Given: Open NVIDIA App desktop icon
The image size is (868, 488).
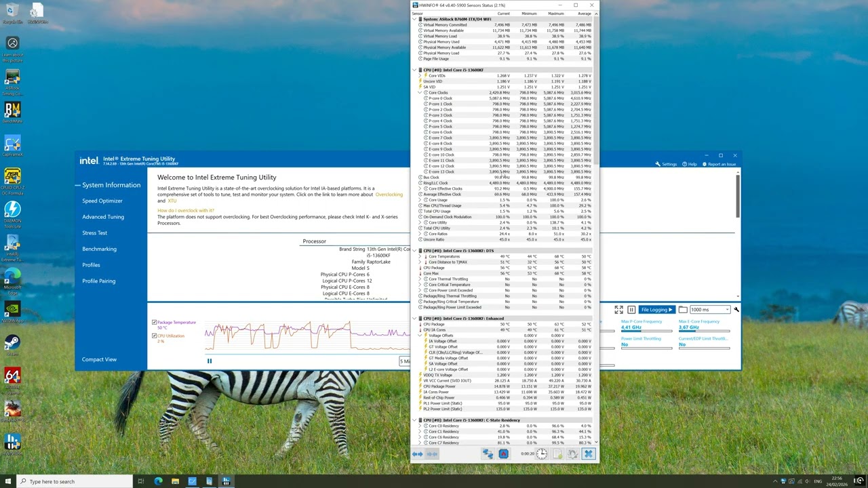Looking at the screenshot, I should [12, 312].
